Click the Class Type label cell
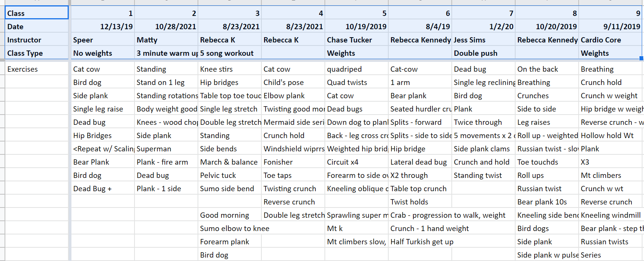Viewport: 644px width, 261px height. tap(36, 53)
